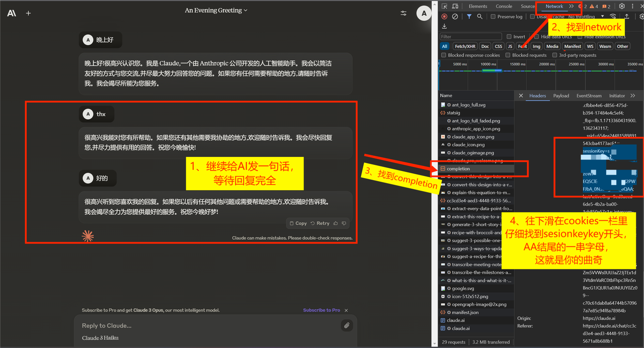Select the Network tab

click(554, 7)
